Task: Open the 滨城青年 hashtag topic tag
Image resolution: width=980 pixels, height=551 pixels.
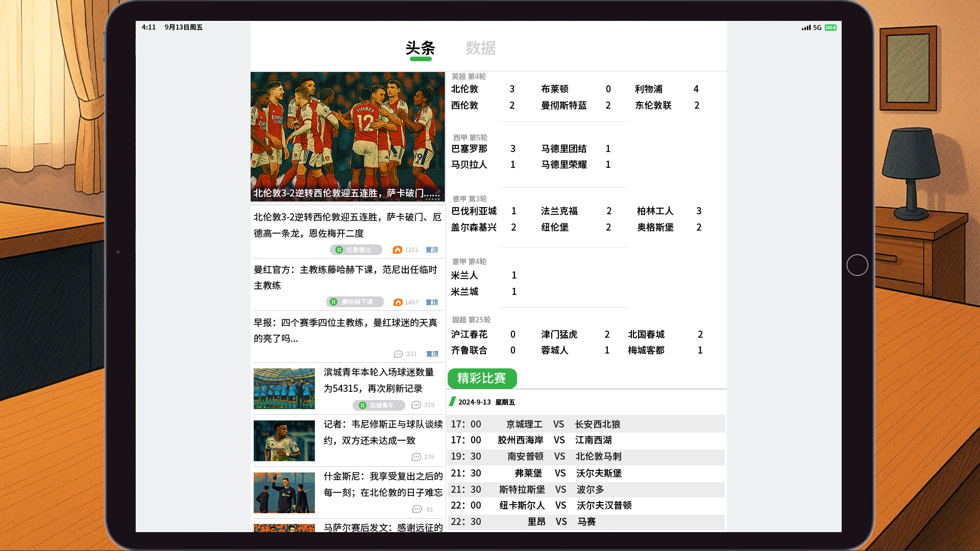Action: [x=379, y=405]
